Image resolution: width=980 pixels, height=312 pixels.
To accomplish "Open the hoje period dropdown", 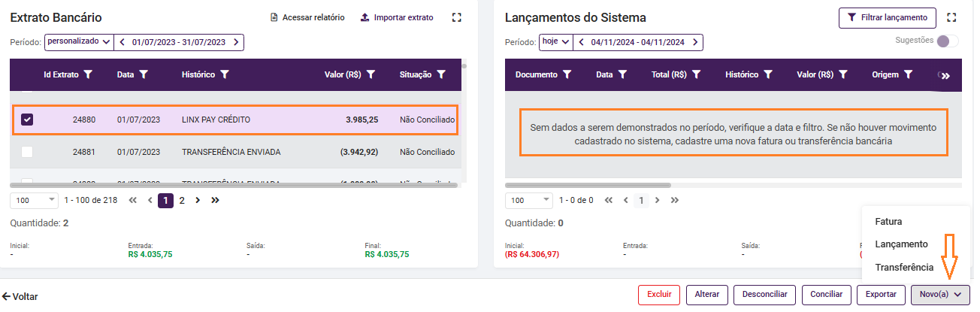I will 555,42.
